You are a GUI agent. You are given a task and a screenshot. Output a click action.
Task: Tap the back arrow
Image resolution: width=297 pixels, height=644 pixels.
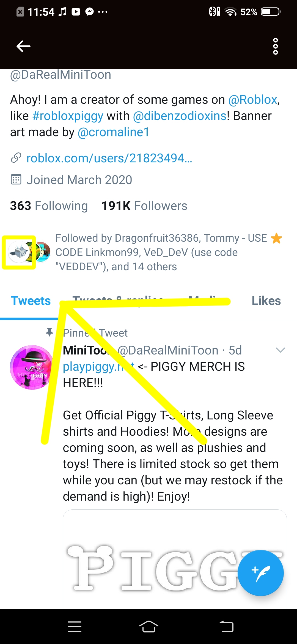(x=23, y=46)
